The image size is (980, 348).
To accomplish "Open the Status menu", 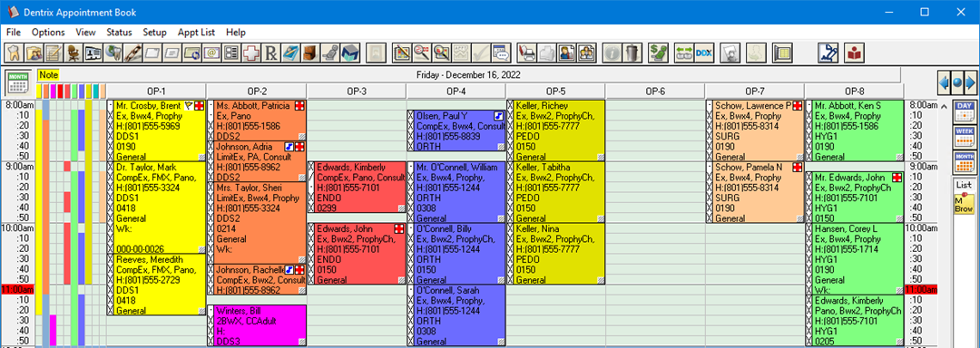I will (x=120, y=32).
